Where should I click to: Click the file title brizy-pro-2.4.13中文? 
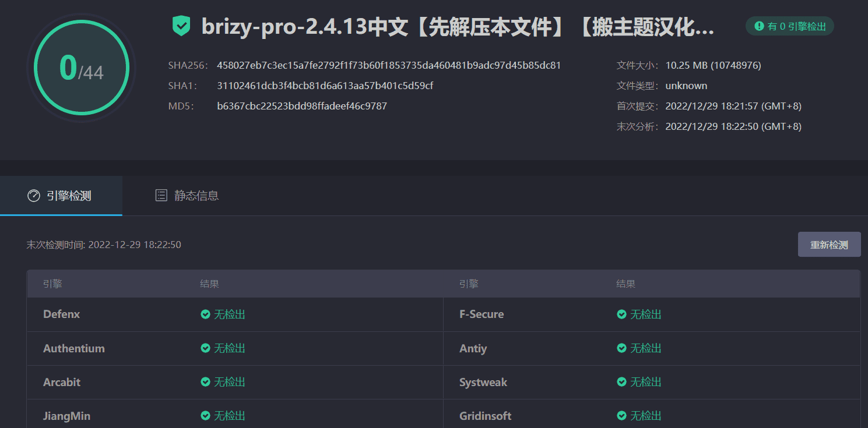pos(458,27)
